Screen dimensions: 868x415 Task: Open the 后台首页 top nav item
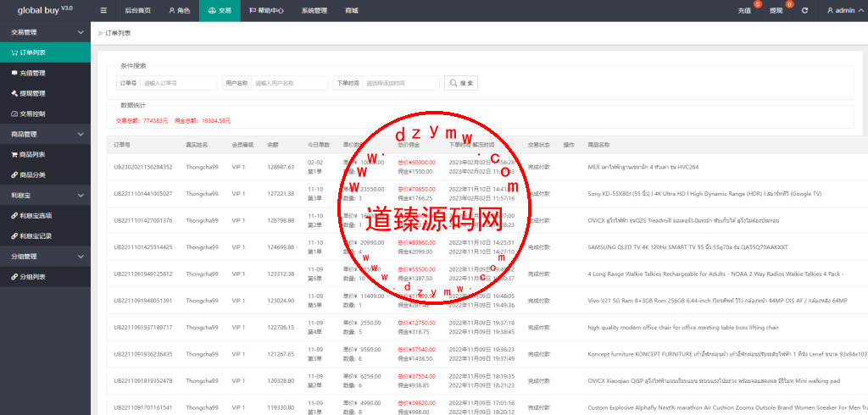click(x=138, y=10)
